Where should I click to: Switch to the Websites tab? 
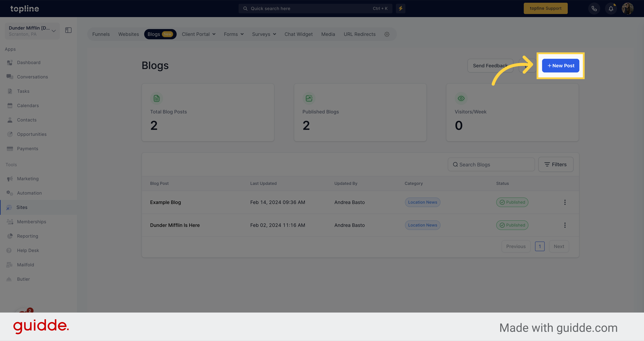coord(128,34)
